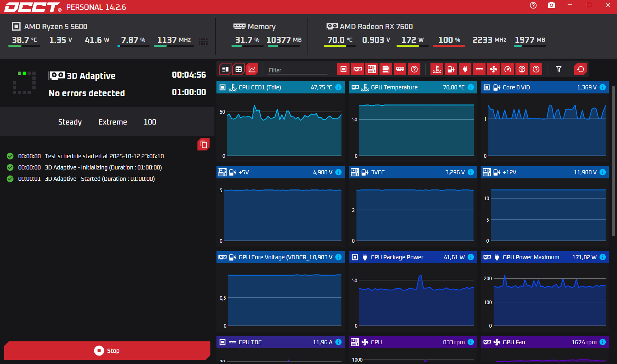Toggle the clock speed gauge filter

click(x=508, y=69)
